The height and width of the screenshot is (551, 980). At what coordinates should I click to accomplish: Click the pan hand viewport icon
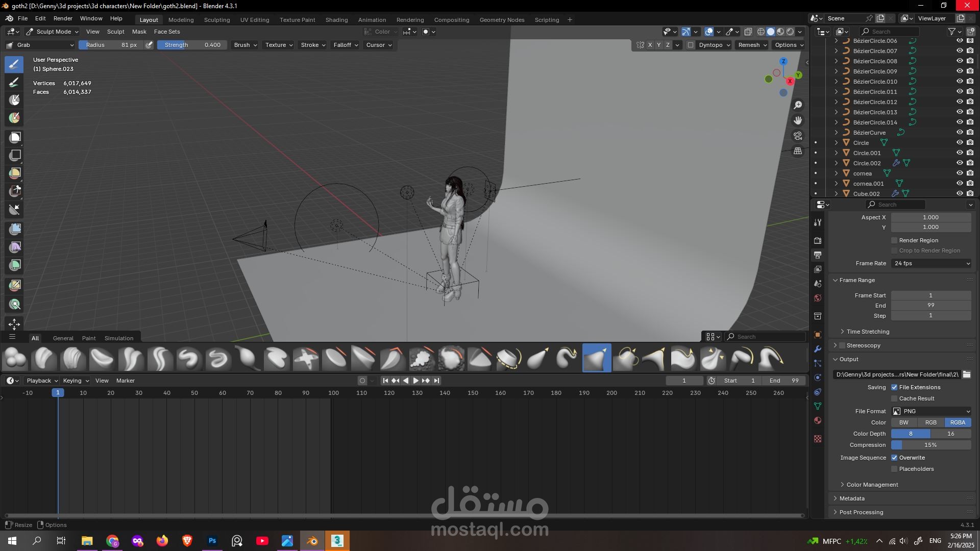pyautogui.click(x=798, y=120)
